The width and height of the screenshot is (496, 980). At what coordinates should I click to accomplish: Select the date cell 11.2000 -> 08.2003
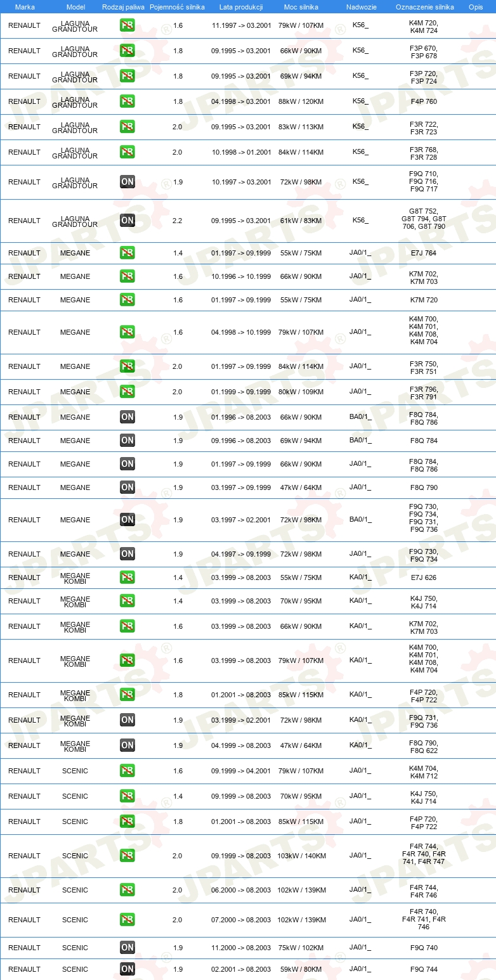coord(241,948)
